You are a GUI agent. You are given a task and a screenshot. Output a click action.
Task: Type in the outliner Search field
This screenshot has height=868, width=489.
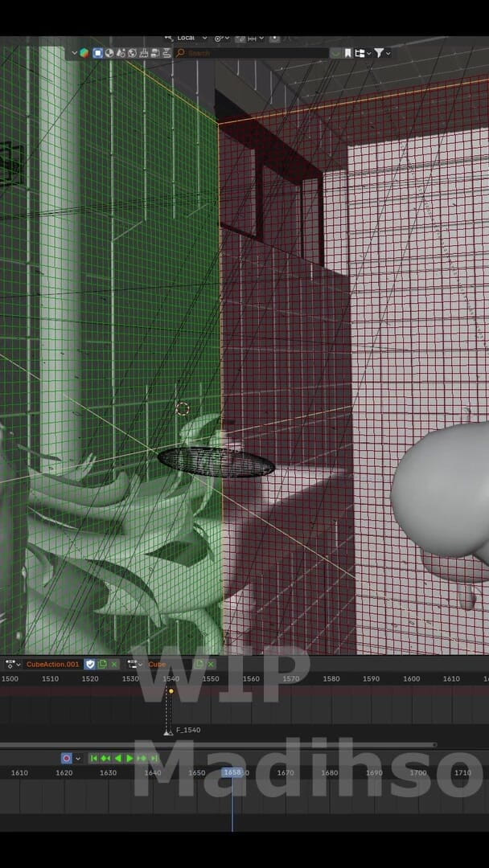click(251, 53)
